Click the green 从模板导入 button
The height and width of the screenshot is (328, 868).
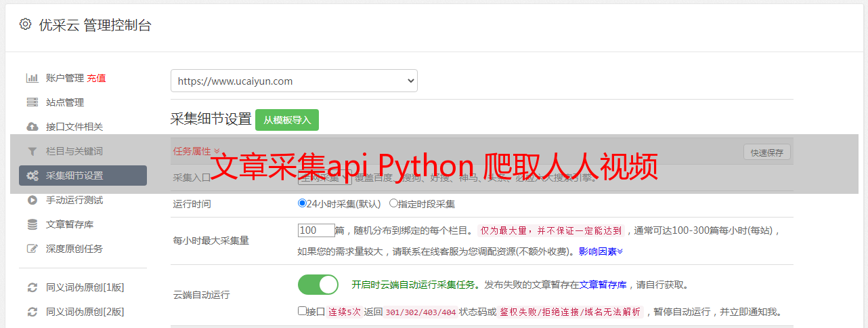[287, 120]
